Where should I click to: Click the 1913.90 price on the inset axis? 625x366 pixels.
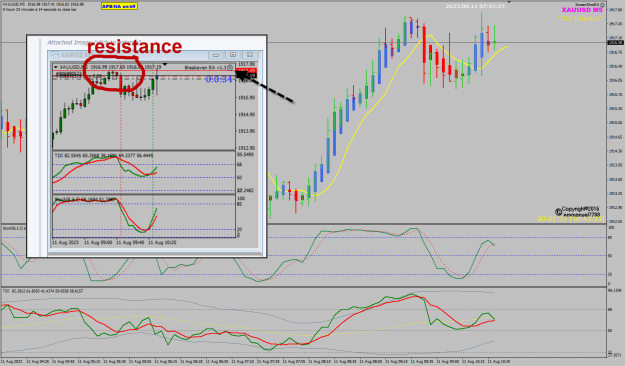coord(246,131)
